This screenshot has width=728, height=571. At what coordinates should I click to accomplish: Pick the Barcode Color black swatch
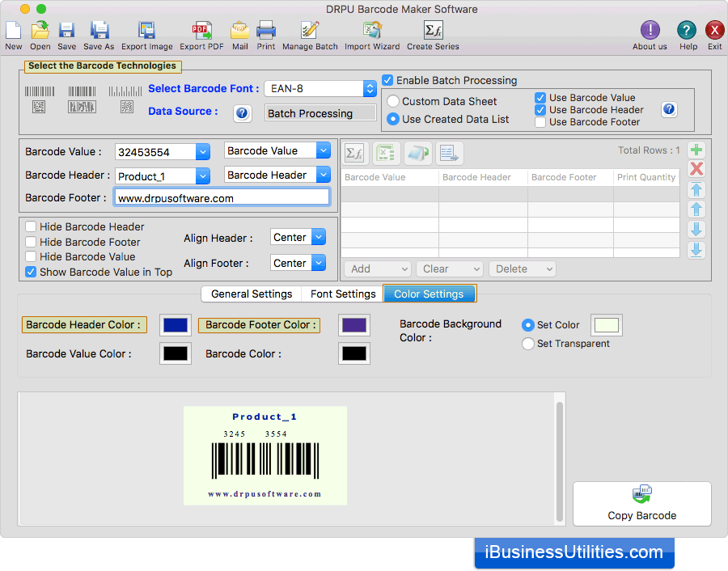click(354, 353)
